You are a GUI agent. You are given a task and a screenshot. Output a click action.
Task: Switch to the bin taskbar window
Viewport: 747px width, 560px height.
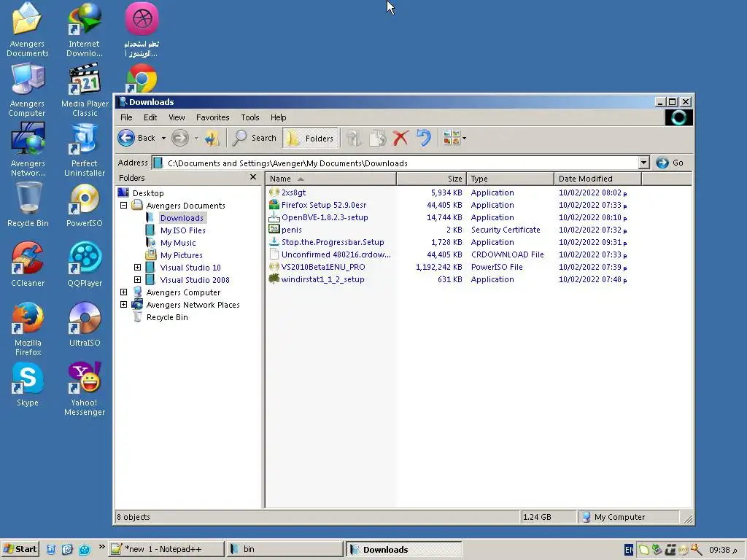point(285,549)
